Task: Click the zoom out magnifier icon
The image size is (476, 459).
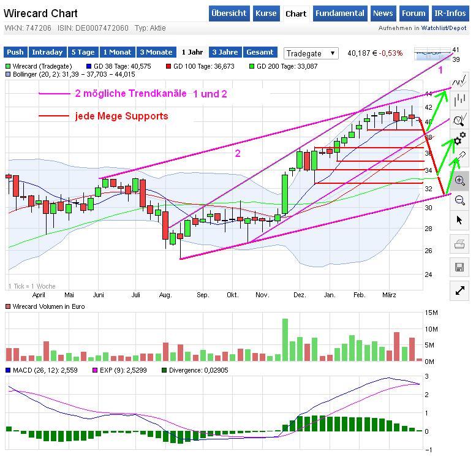Action: pyautogui.click(x=459, y=200)
